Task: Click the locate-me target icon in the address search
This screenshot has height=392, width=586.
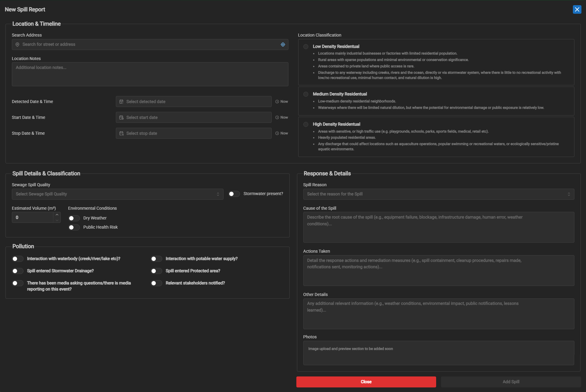Action: tap(283, 45)
